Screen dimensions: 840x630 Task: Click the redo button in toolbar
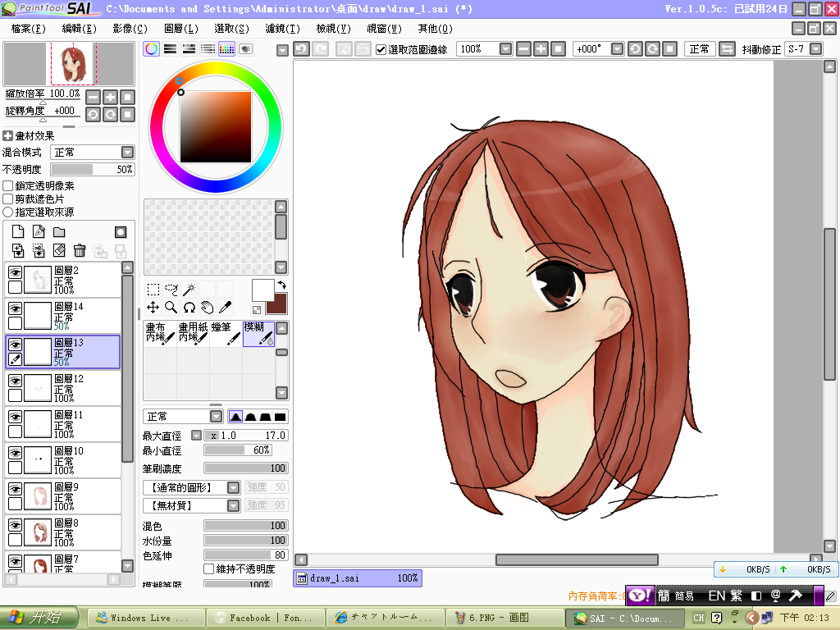click(321, 49)
